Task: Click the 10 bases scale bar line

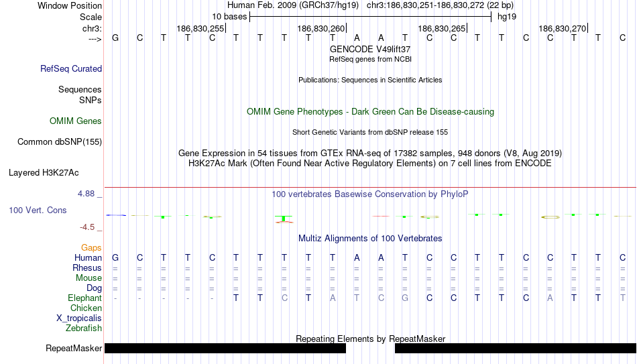Action: 371,17
